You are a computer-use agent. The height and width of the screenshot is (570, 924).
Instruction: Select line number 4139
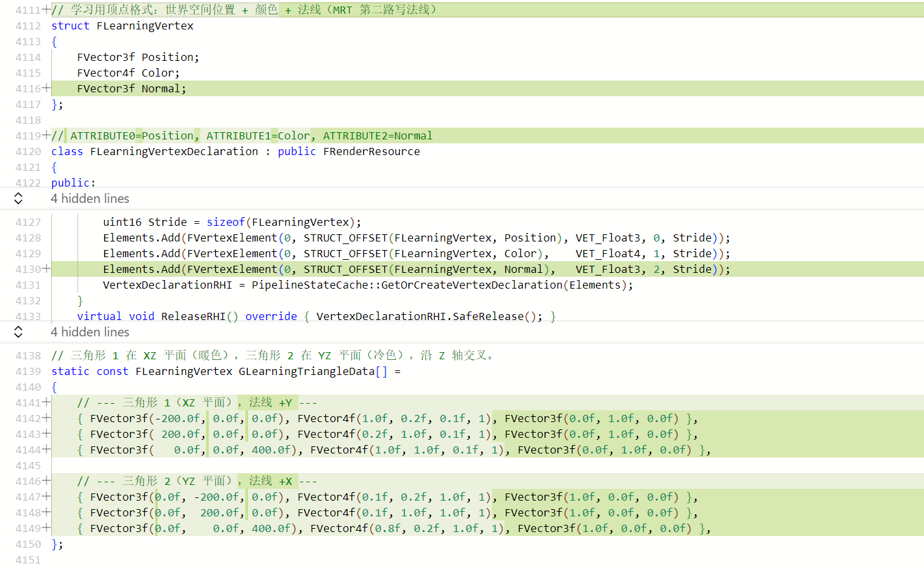(x=28, y=371)
